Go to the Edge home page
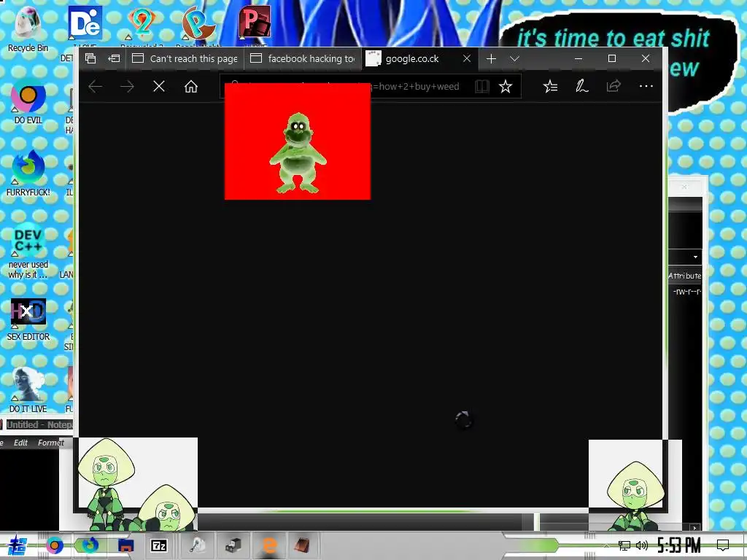This screenshot has height=560, width=747. pyautogui.click(x=191, y=86)
